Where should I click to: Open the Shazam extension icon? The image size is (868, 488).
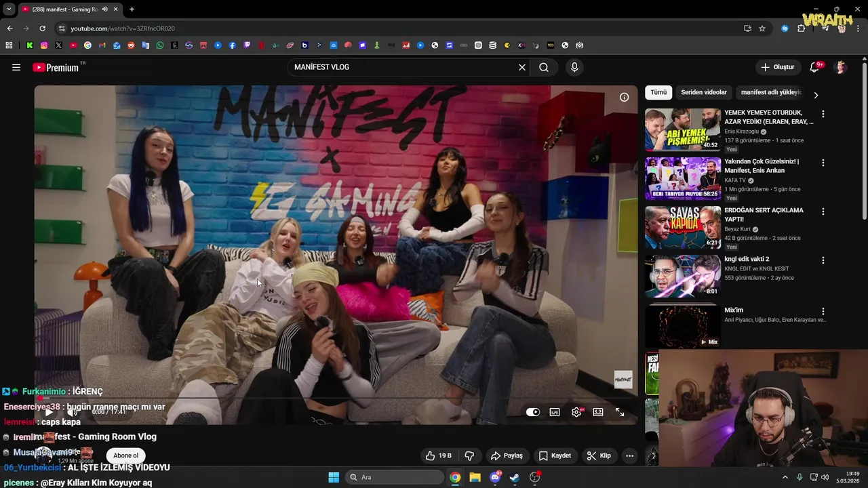click(x=785, y=28)
